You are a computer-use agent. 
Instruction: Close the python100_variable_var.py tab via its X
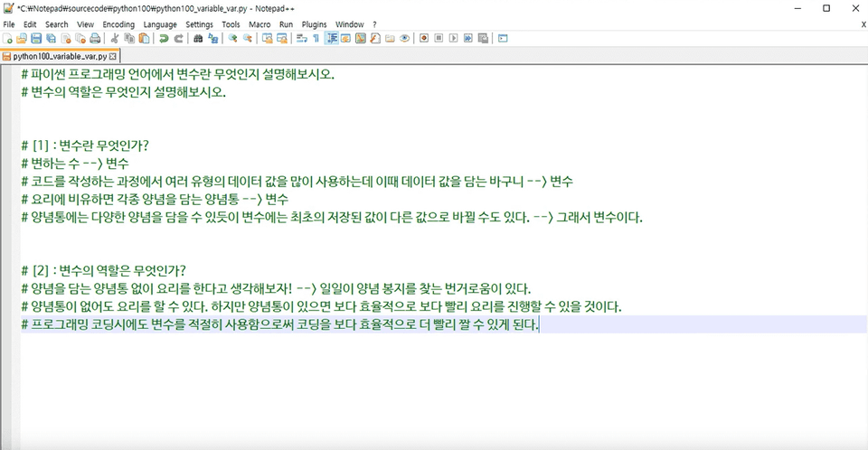(113, 56)
